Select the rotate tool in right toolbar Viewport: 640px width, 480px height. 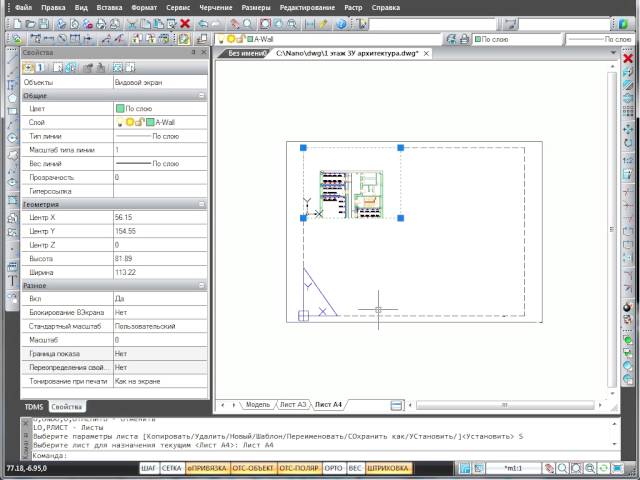pyautogui.click(x=628, y=143)
